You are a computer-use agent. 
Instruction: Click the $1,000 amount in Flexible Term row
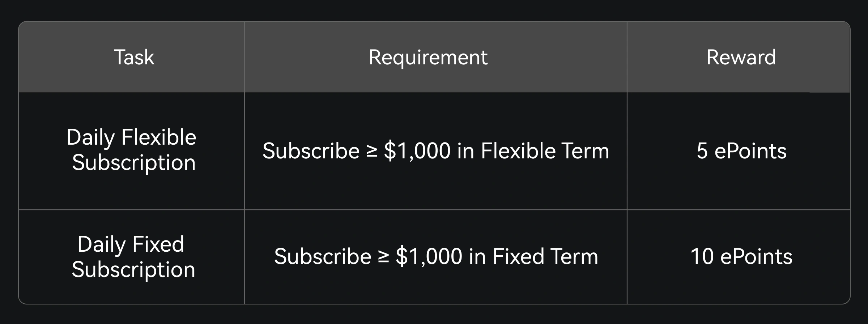[417, 150]
